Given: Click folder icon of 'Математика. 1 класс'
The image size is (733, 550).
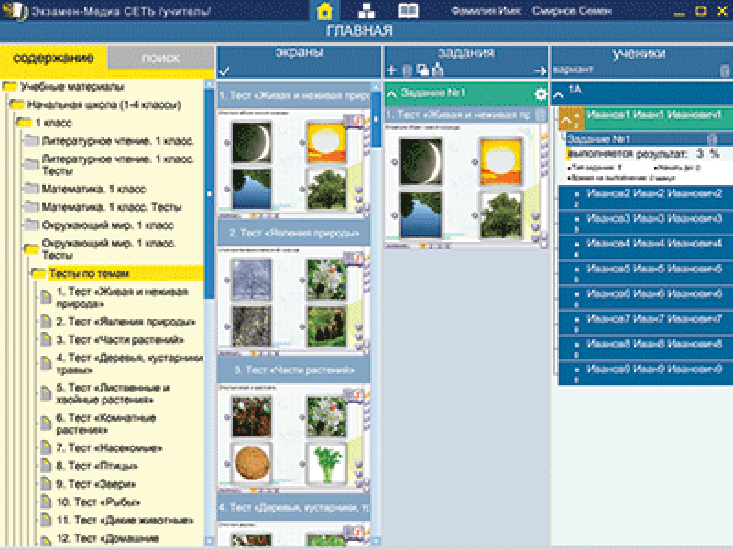Looking at the screenshot, I should (31, 188).
